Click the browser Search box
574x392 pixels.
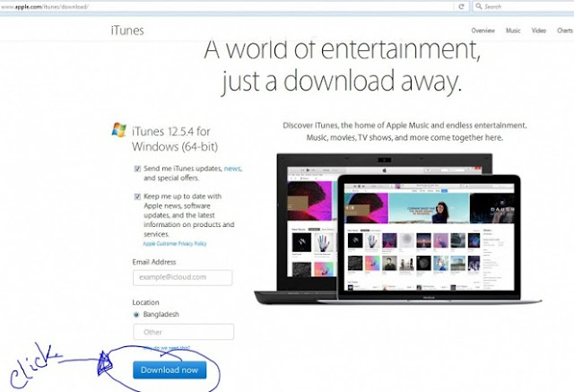524,6
